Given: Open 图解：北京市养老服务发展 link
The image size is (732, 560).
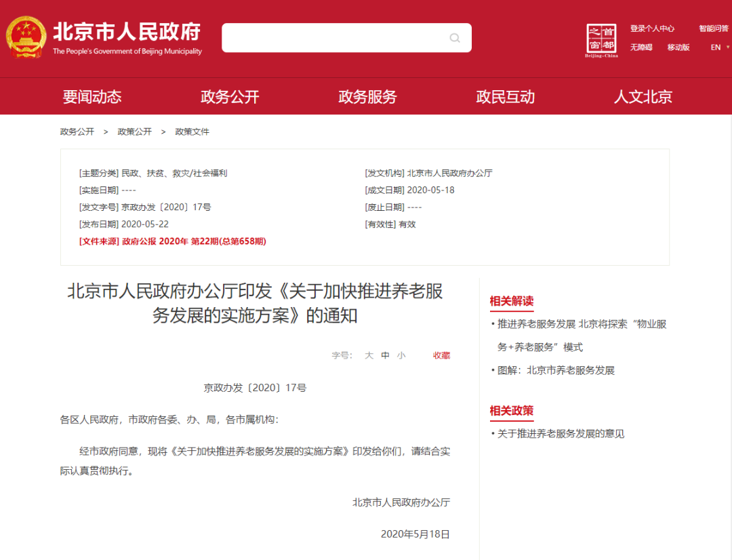Looking at the screenshot, I should [x=556, y=370].
